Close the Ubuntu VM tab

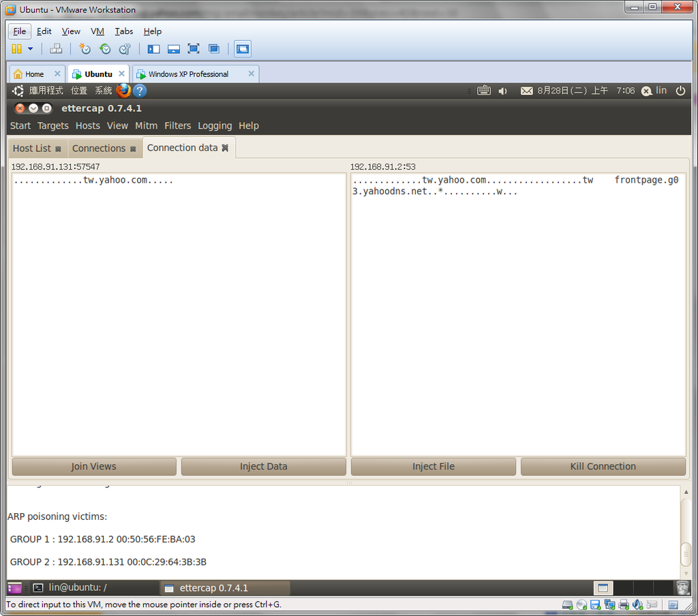(x=121, y=74)
